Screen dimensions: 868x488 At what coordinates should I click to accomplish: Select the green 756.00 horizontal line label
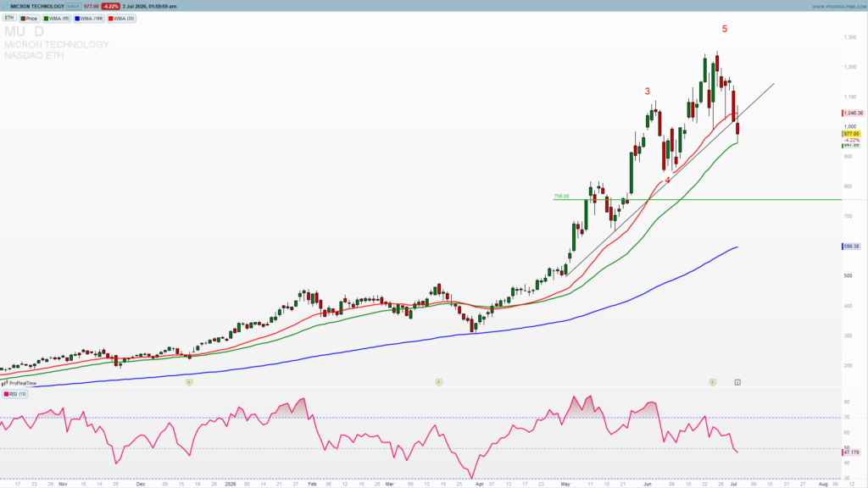click(x=561, y=197)
